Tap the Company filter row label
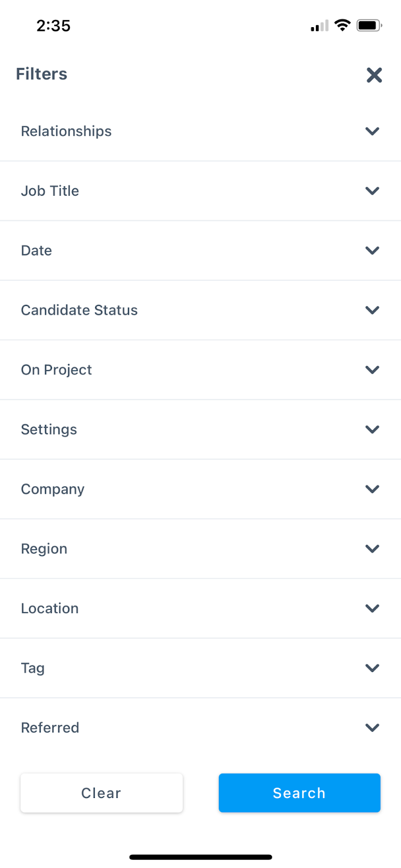Screen dimensions: 401x868 coord(53,489)
